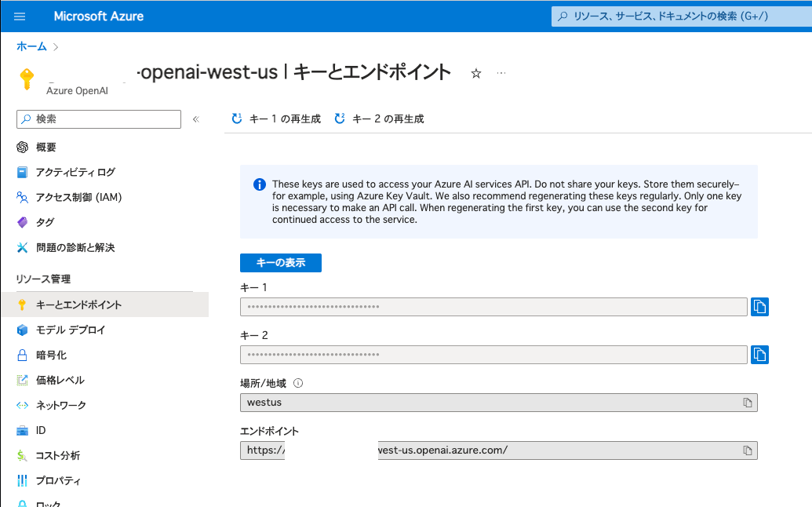Collapse the sidebar with the double chevron
The image size is (812, 507).
(x=196, y=119)
